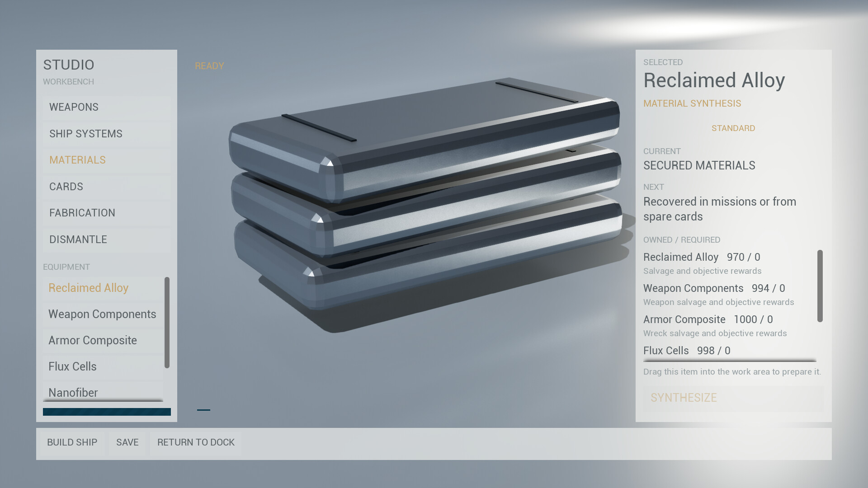868x488 pixels.
Task: Click the Reclaimed Alloy selected title
Action: 714,80
